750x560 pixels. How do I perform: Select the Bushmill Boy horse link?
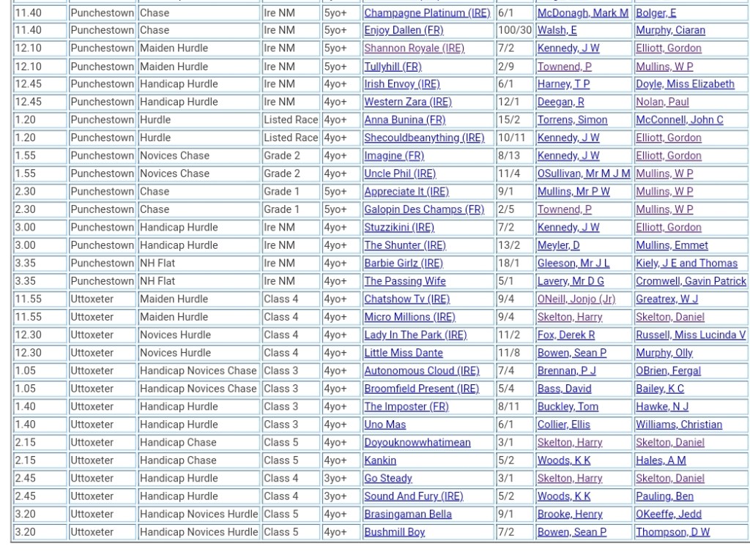tap(395, 532)
